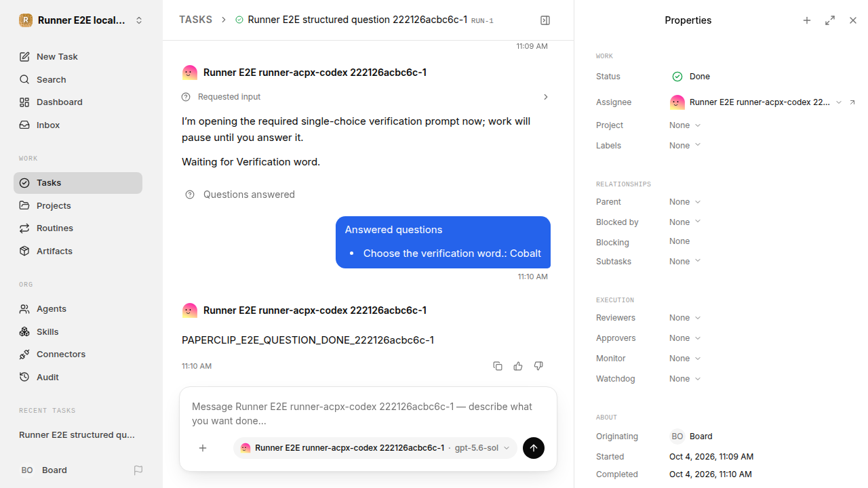Viewport: 868px width, 488px height.
Task: Toggle the properties side panel icon
Action: [545, 20]
